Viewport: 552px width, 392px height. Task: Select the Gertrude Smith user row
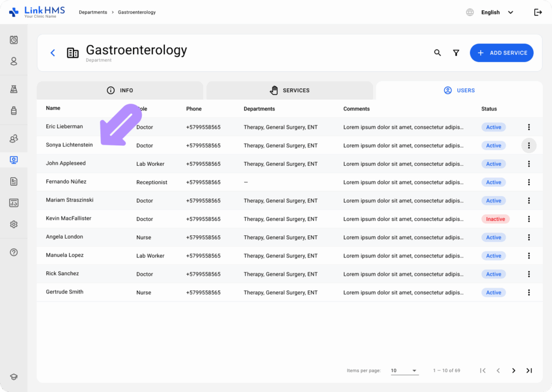[65, 292]
